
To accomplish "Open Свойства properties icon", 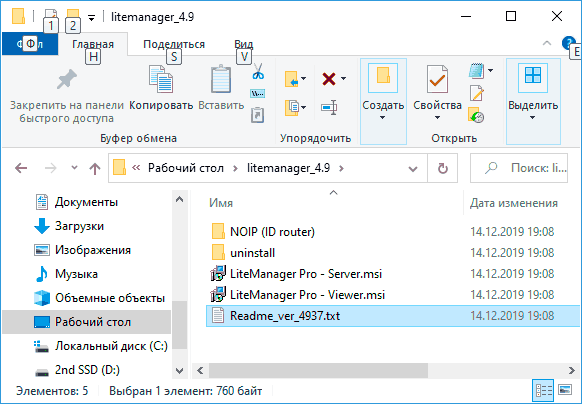I will click(x=437, y=79).
